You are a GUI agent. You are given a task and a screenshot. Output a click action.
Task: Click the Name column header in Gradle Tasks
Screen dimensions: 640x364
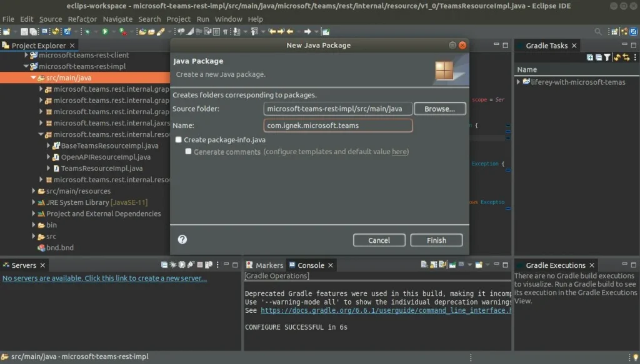[527, 69]
